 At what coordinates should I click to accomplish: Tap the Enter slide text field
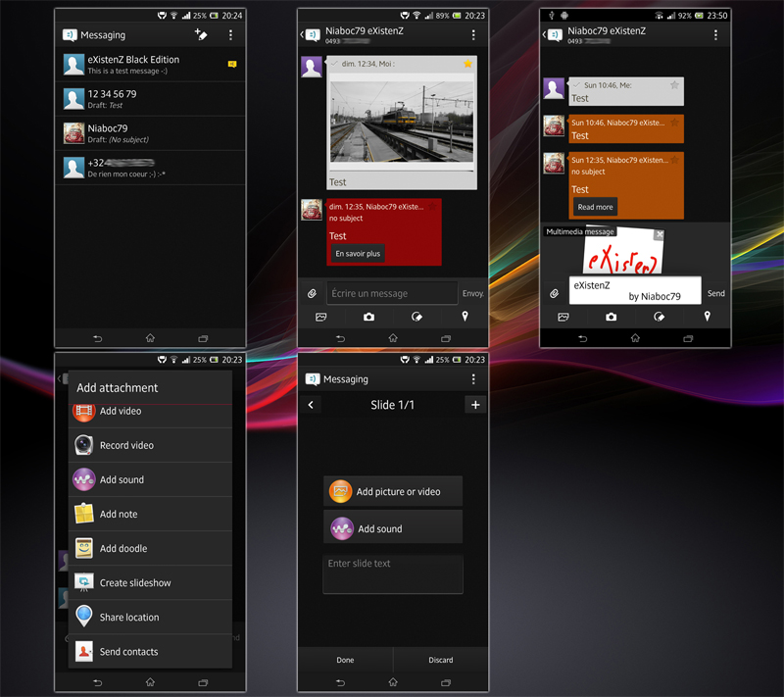[x=393, y=574]
